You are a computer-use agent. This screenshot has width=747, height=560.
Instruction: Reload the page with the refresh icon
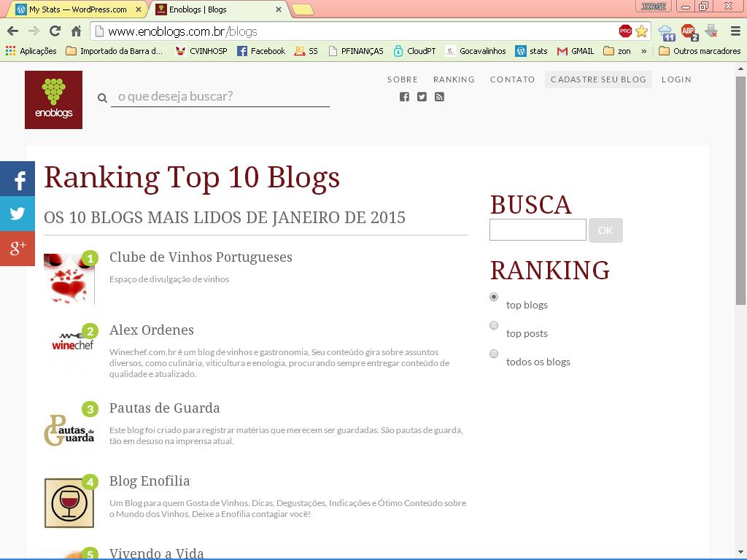55,31
